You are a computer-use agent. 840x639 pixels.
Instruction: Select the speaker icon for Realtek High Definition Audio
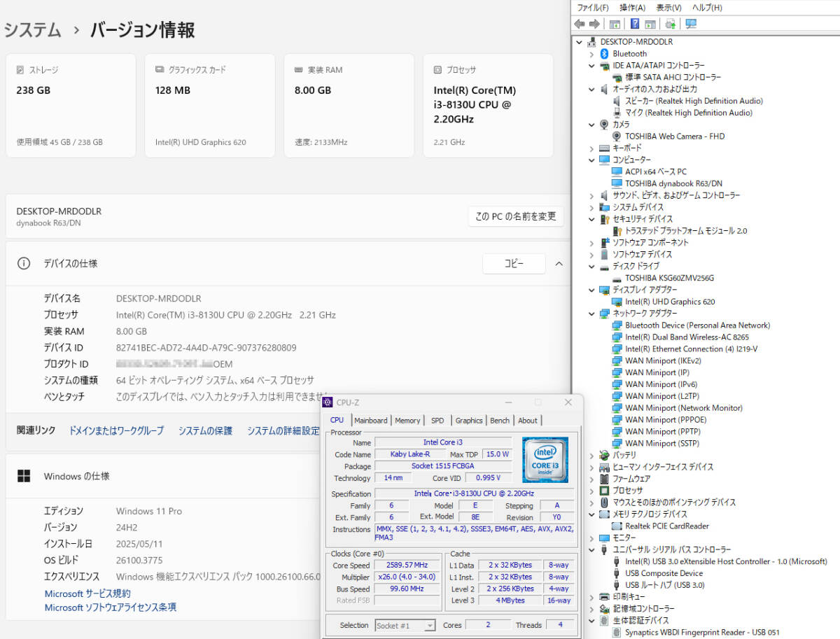(617, 101)
